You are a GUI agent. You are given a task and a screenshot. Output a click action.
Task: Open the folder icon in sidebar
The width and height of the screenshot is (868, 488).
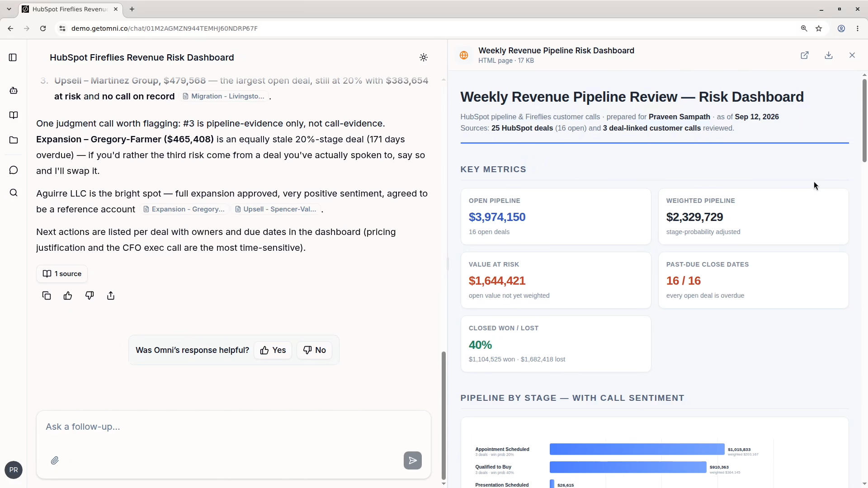[x=14, y=140]
